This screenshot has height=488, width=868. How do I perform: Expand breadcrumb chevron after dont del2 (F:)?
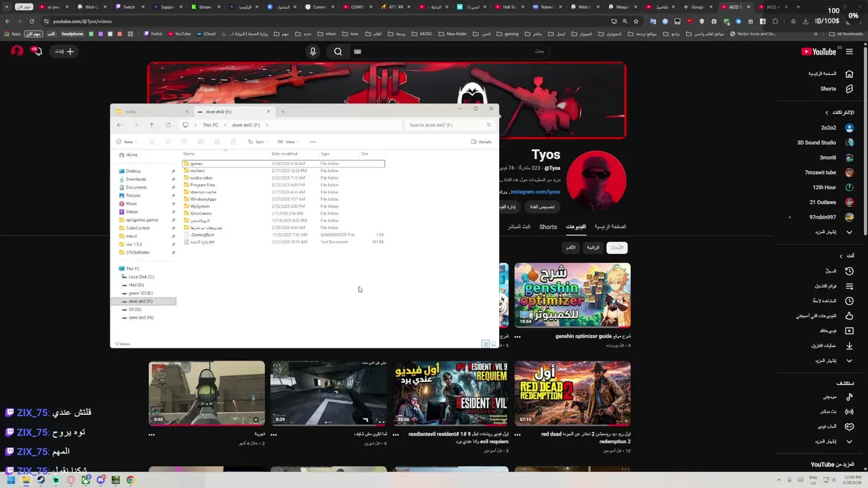[x=267, y=125]
